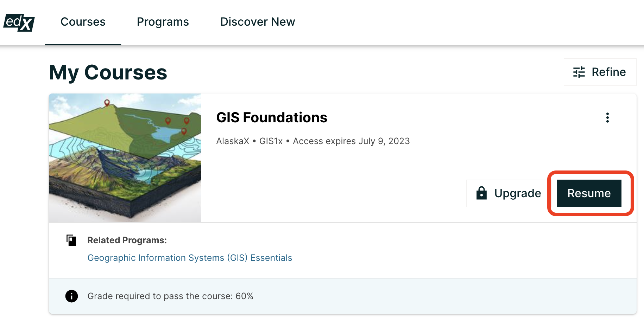The image size is (644, 322).
Task: Click the "My Courses" heading
Action: coord(108,72)
